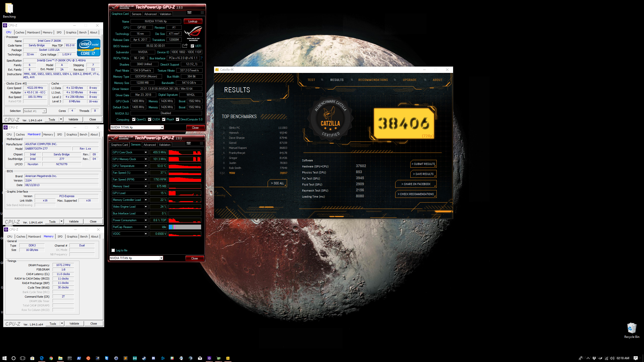Toggle the CUDA checkbox
Viewport: 644px width, 362px height.
(150, 119)
